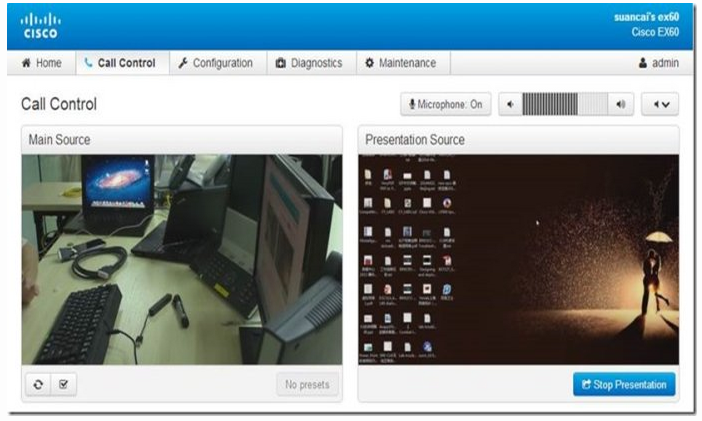Open the No presets dropdown
Image resolution: width=702 pixels, height=421 pixels.
(x=307, y=384)
